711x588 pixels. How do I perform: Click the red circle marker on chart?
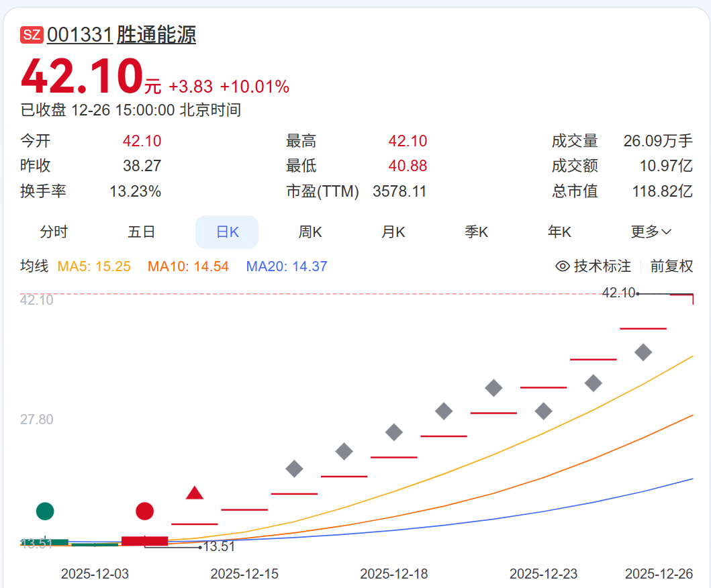click(144, 511)
